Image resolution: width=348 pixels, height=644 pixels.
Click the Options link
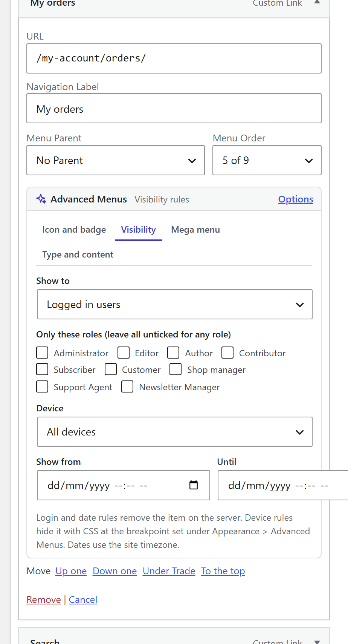296,199
